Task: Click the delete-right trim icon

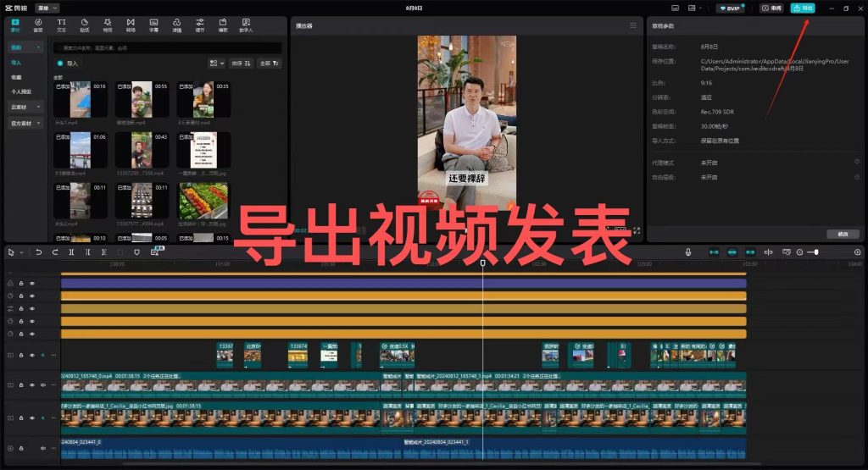Action: [103, 252]
